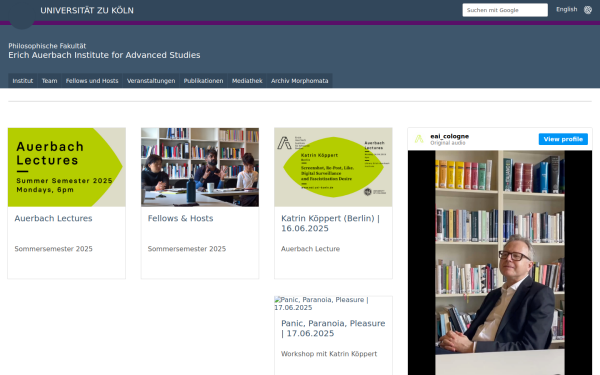This screenshot has height=375, width=600.
Task: Open the Team menu item
Action: click(49, 81)
